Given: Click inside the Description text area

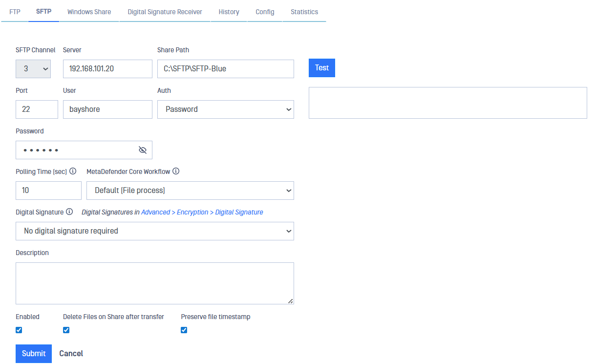Looking at the screenshot, I should (x=154, y=283).
